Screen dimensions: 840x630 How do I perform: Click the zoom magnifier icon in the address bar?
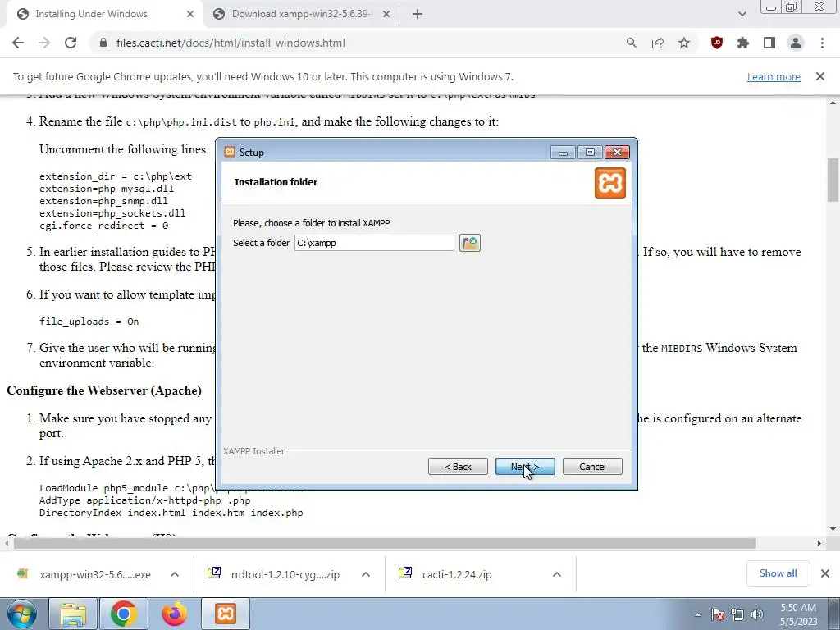632,43
